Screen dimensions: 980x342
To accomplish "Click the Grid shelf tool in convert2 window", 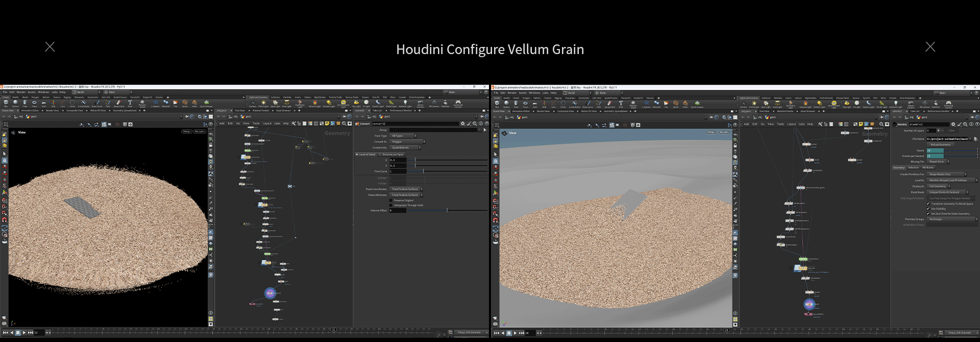I will [x=44, y=104].
